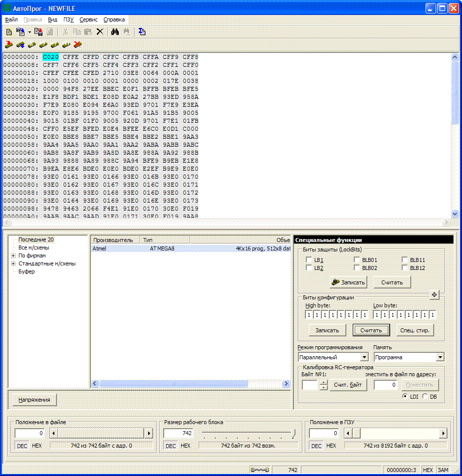Screen dimensions: 462x476
Task: Click the binoculars search icon
Action: [115, 32]
